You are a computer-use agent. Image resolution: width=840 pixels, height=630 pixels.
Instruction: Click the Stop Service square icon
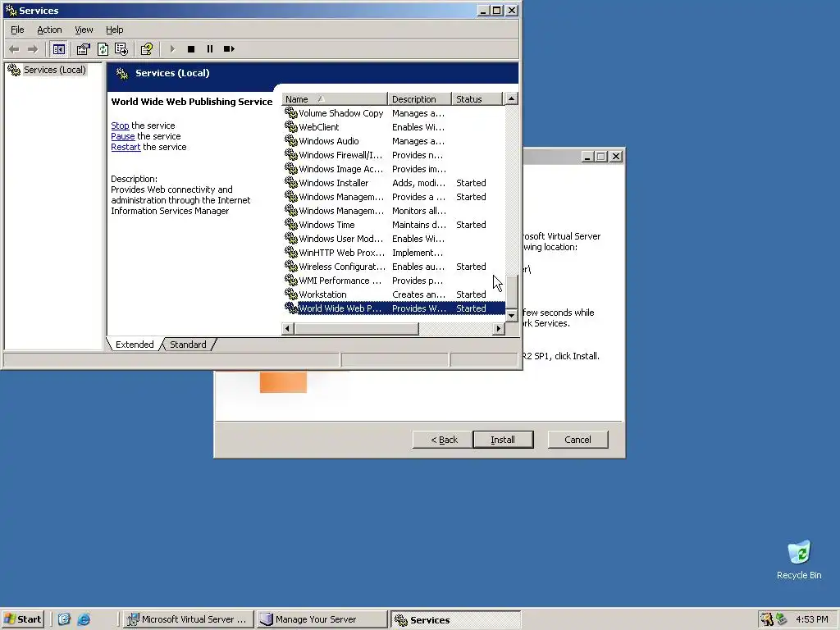coord(190,49)
